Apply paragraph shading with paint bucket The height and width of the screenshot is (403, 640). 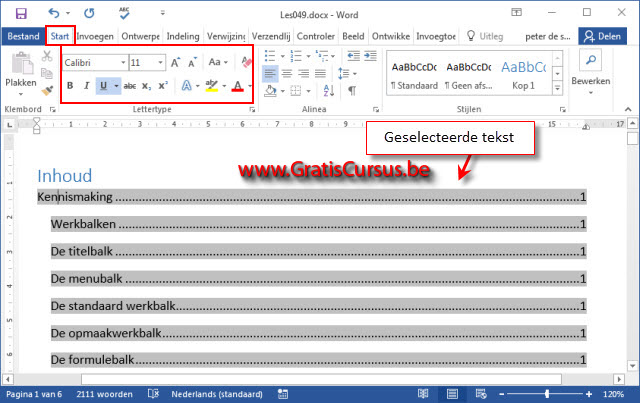pyautogui.click(x=270, y=91)
